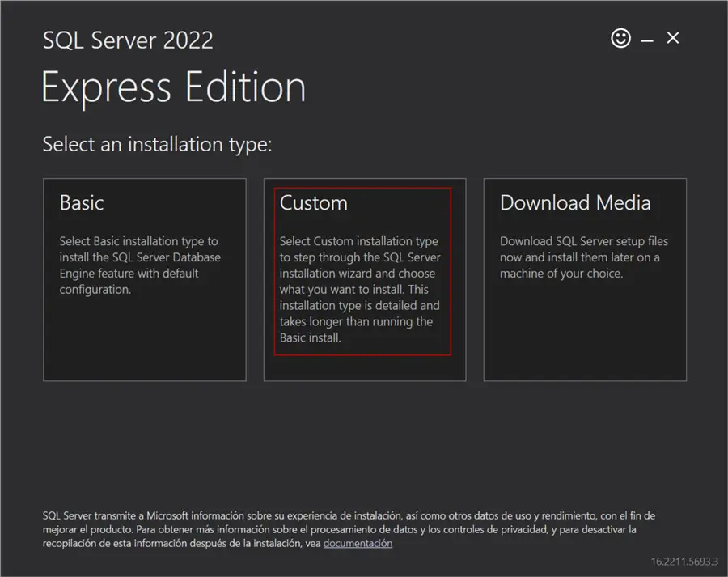
Task: Click the 'Select an installation type:' heading
Action: tap(157, 145)
